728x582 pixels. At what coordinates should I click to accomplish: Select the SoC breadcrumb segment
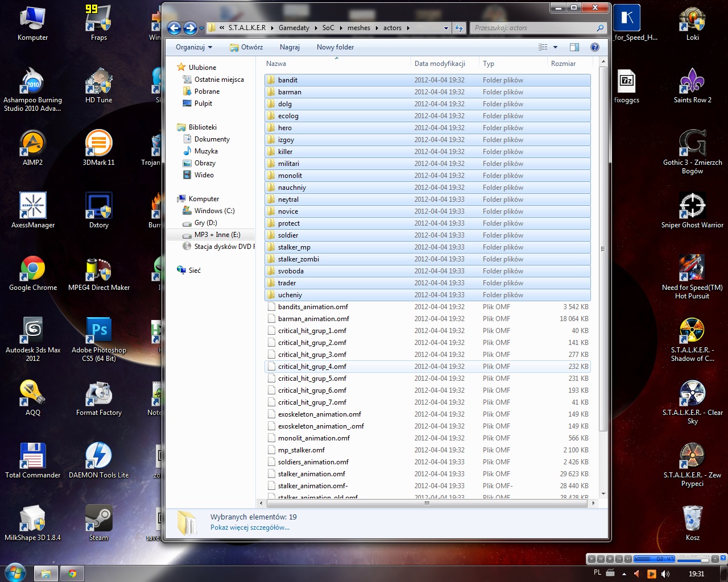[x=328, y=28]
